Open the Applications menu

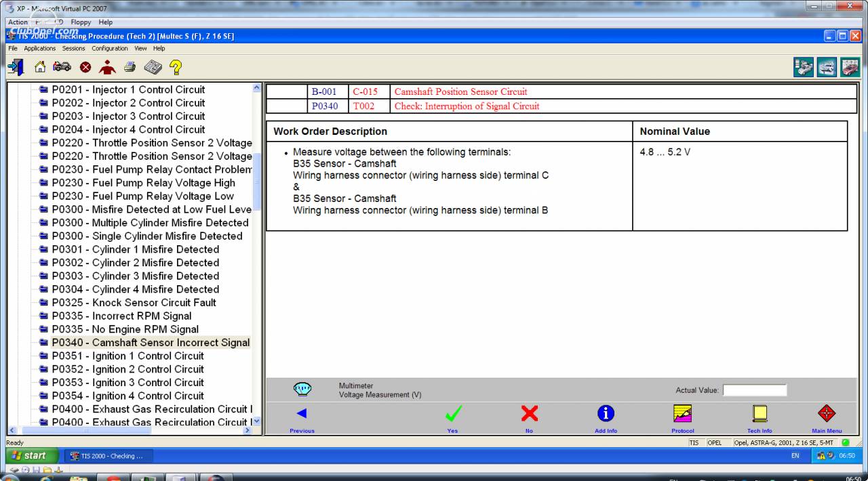point(40,49)
